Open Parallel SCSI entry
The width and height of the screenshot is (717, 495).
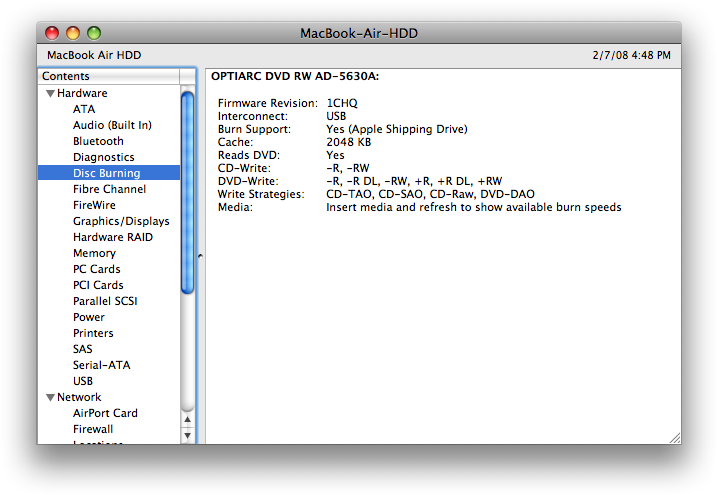(105, 301)
